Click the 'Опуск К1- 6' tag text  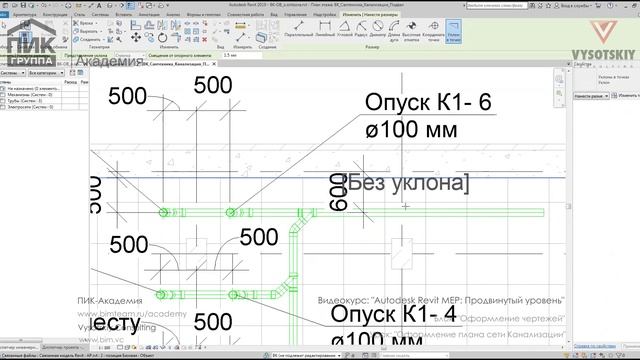[x=428, y=102]
